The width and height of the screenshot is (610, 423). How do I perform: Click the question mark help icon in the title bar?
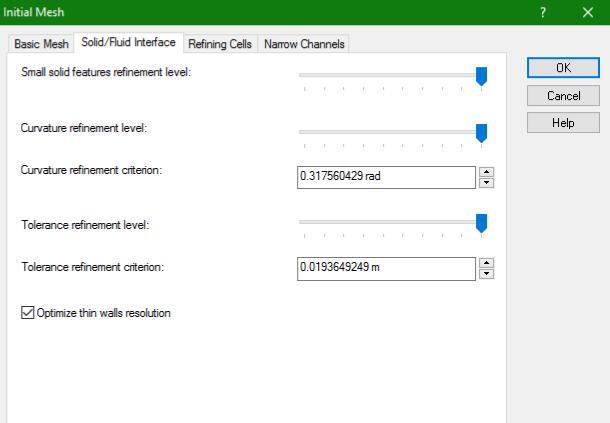coord(543,12)
